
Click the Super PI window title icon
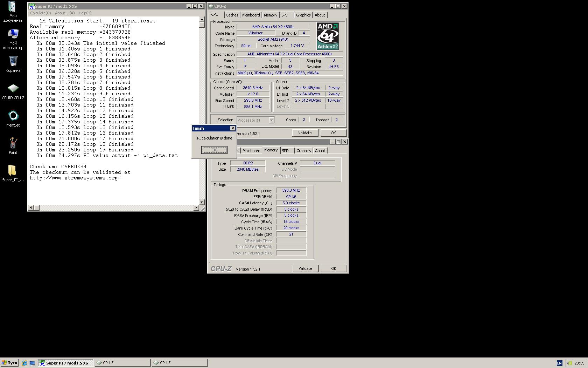point(31,6)
